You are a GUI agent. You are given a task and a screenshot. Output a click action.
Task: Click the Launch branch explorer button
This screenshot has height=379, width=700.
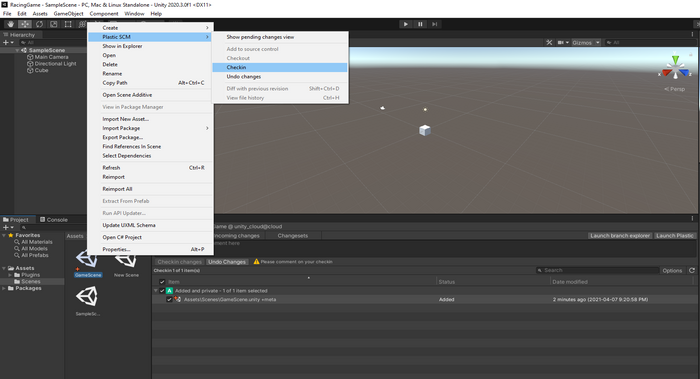tap(620, 235)
